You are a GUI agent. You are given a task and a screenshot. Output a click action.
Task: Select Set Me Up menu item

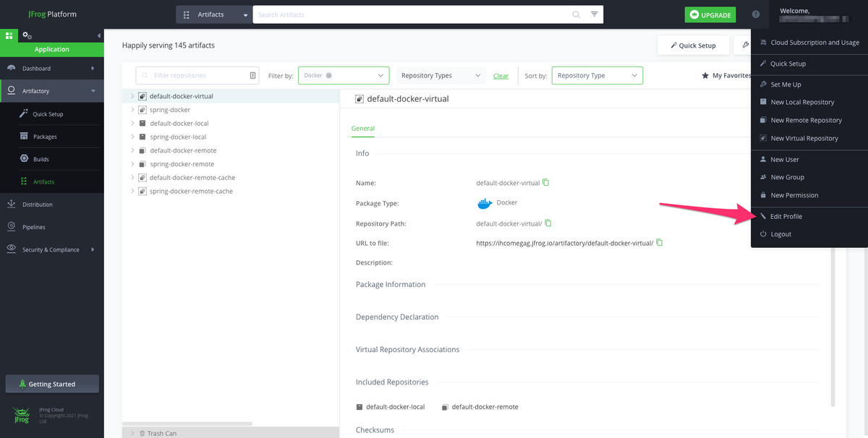click(809, 85)
